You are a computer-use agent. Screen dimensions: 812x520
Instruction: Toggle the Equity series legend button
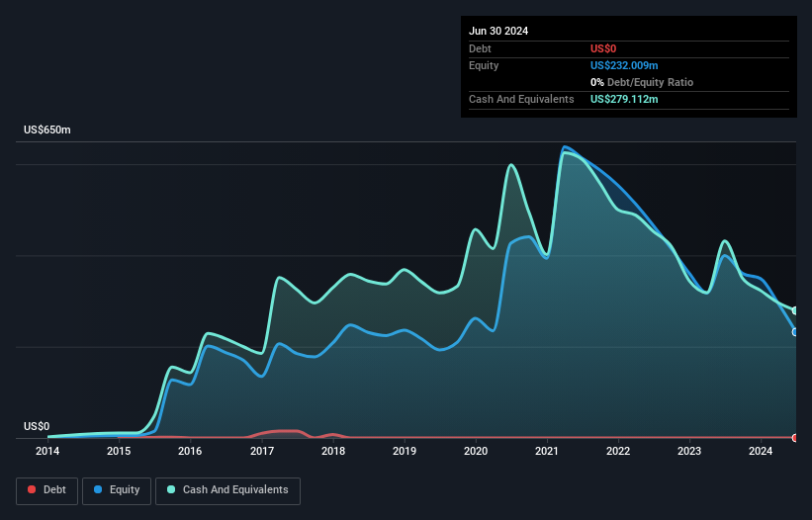click(117, 490)
